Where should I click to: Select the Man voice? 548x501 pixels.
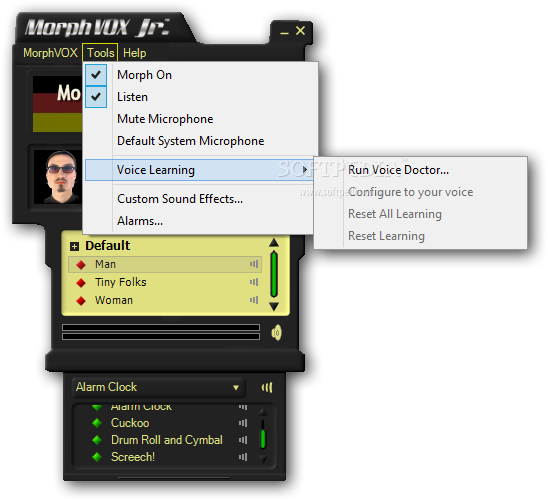point(165,264)
